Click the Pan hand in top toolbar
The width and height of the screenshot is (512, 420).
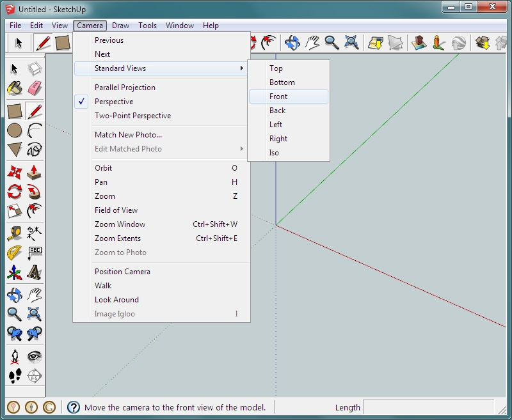click(312, 43)
